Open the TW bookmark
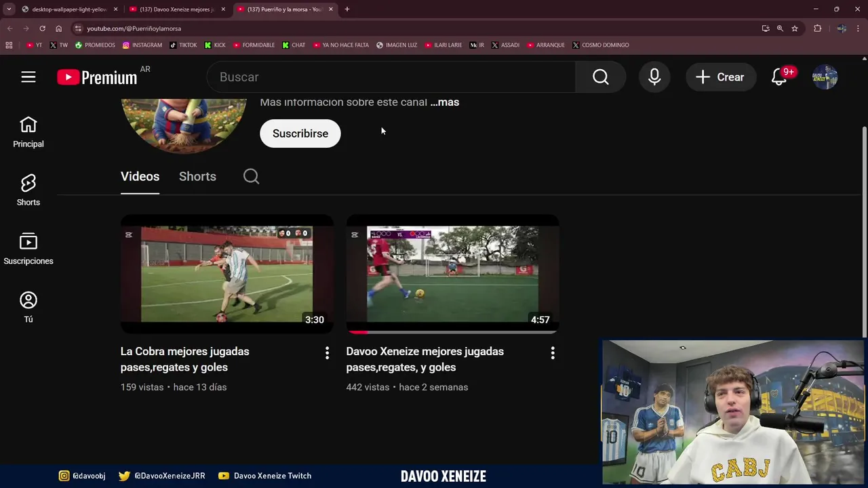 click(59, 45)
